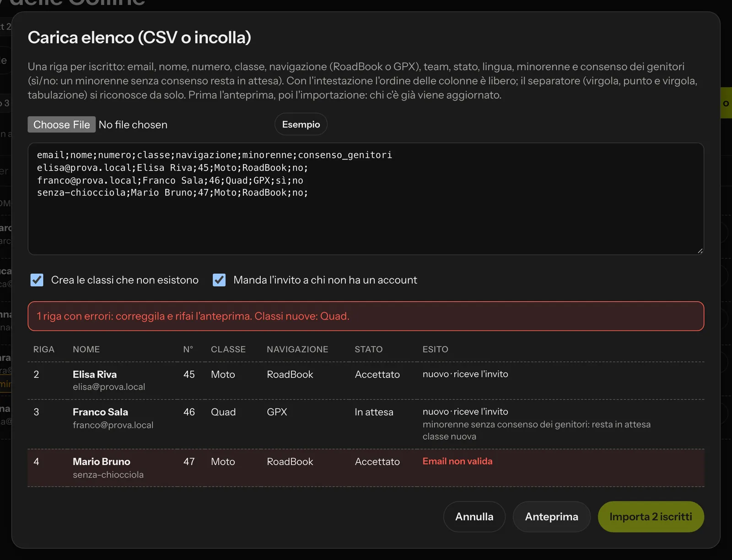
Task: Click the Annulla button
Action: (x=474, y=517)
